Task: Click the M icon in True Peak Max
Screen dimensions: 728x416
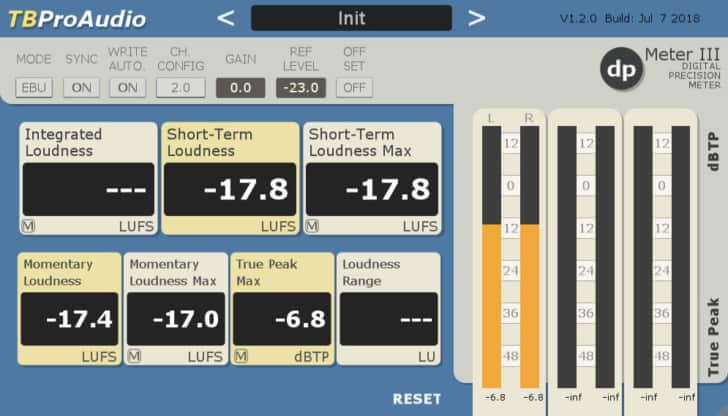Action: 240,356
